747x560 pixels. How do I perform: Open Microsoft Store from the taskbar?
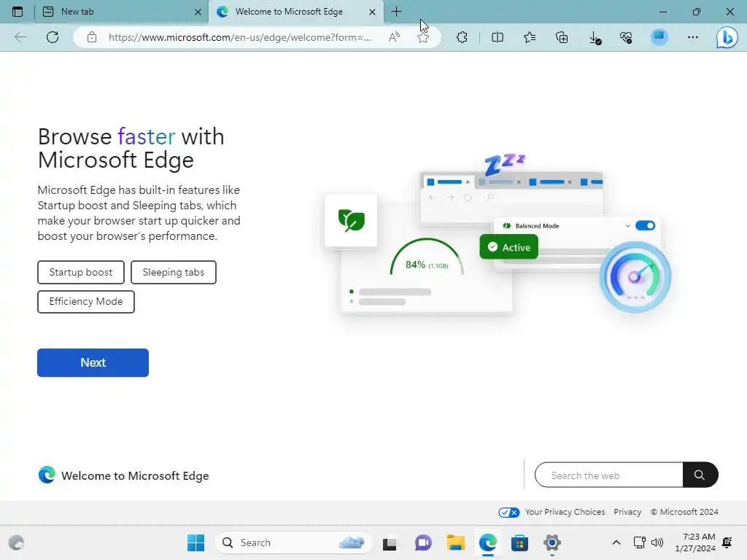[x=519, y=542]
